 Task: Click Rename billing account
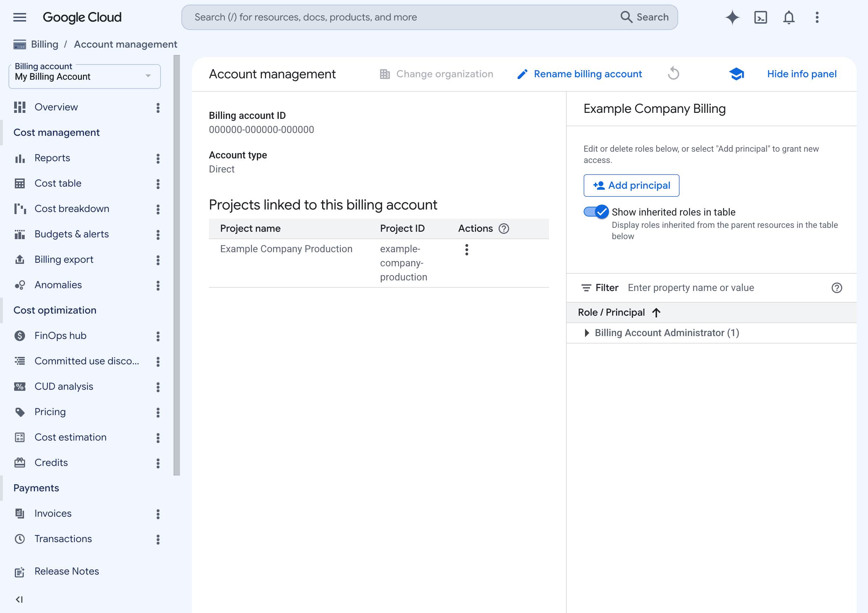(x=579, y=74)
